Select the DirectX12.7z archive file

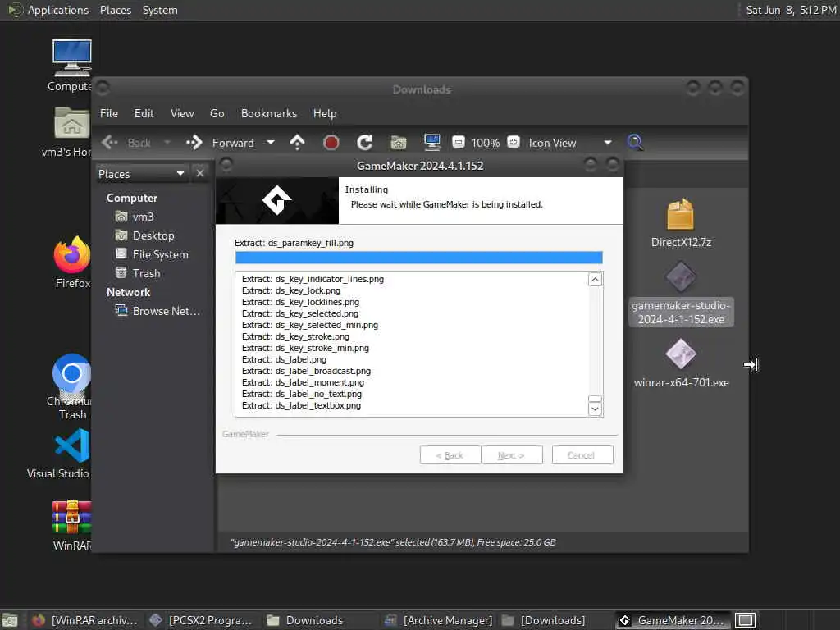coord(681,223)
